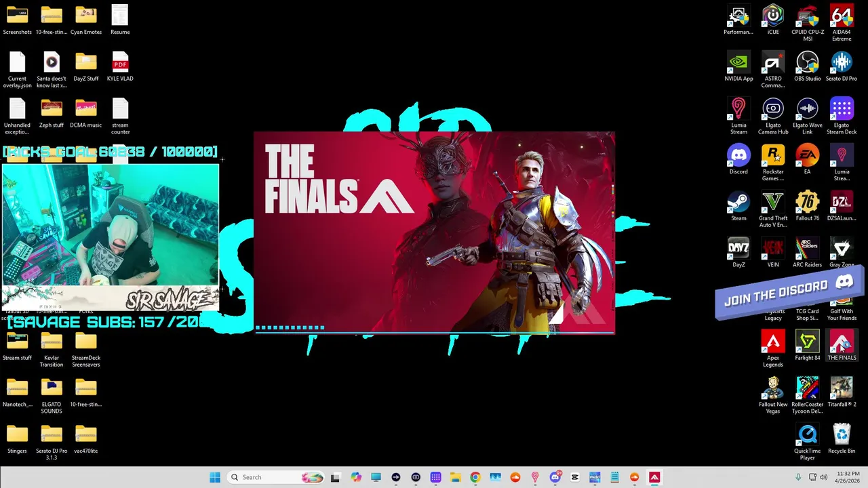Open the DayZ Stuff folder

click(x=86, y=67)
